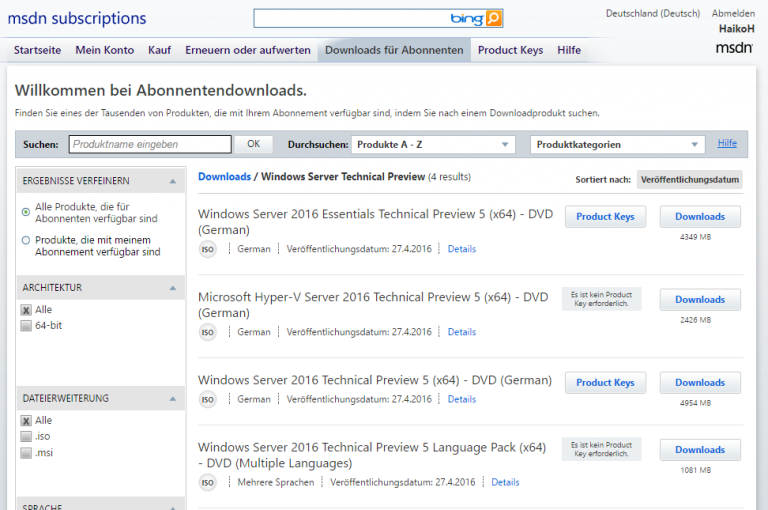This screenshot has height=510, width=768.
Task: Tick the .msi file extension checkbox
Action: click(x=26, y=452)
